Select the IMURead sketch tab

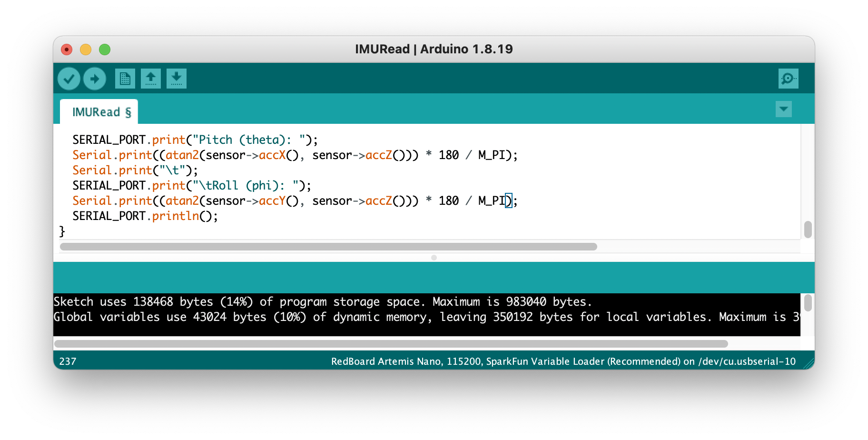click(99, 112)
